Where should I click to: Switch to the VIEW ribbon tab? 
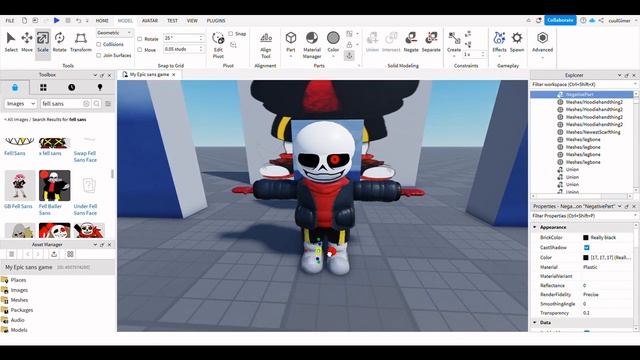(192, 20)
